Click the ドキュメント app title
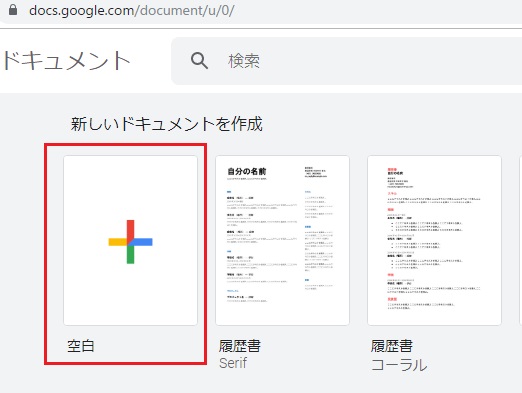 point(66,61)
